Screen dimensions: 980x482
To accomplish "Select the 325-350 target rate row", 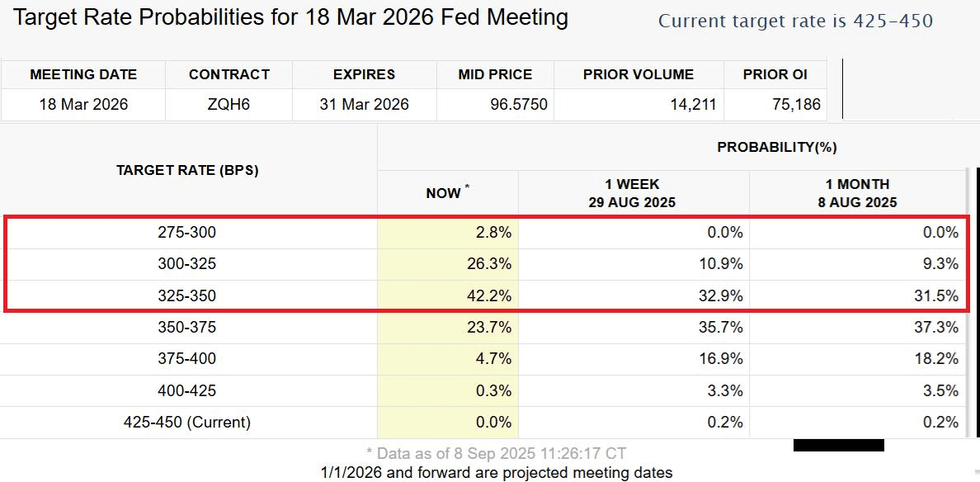I will point(187,295).
